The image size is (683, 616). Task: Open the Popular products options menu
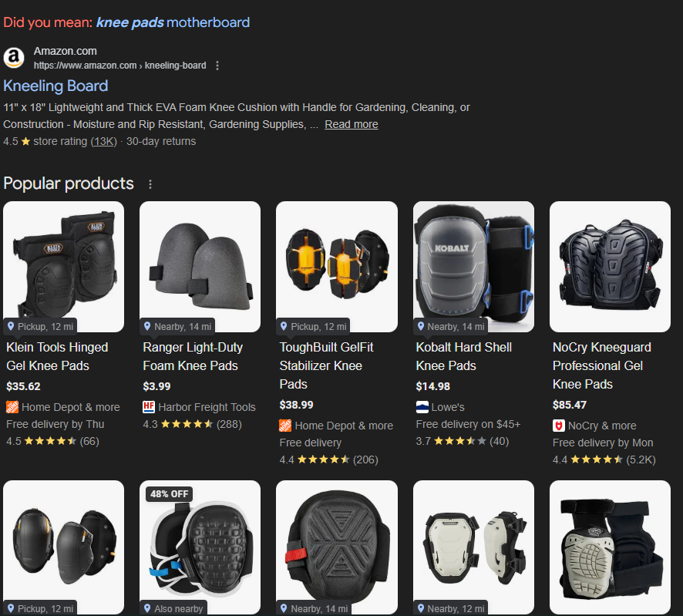(150, 184)
